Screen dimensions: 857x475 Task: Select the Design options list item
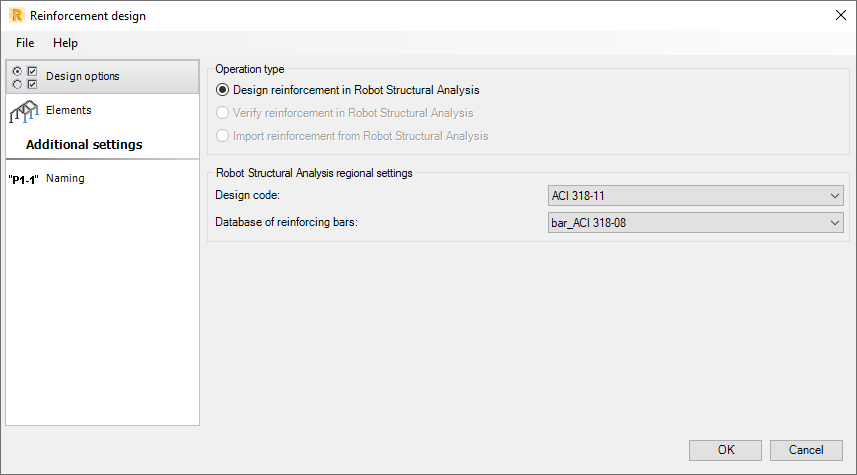(x=83, y=77)
